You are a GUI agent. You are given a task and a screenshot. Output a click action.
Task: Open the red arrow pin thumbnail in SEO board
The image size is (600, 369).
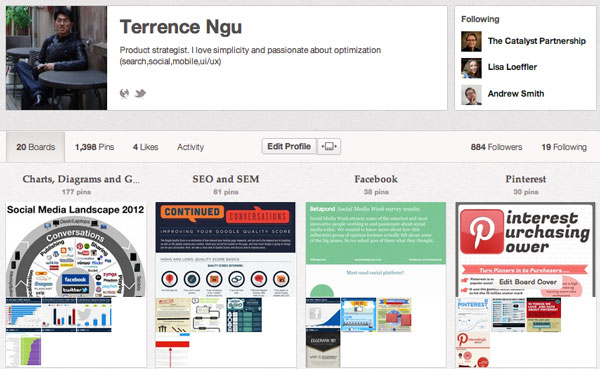click(x=172, y=349)
